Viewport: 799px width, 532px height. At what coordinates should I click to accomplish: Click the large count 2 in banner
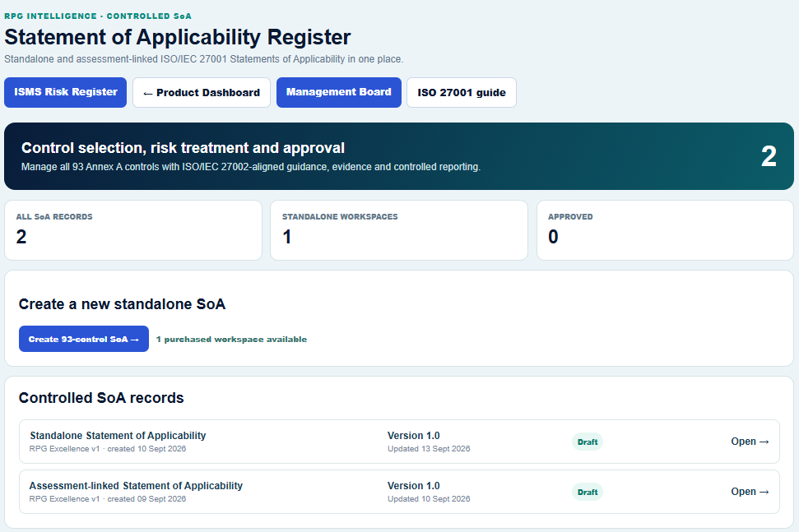pos(769,156)
